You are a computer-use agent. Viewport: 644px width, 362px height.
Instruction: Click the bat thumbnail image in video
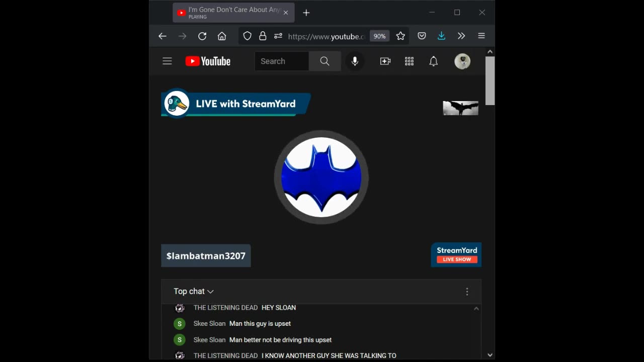click(460, 108)
